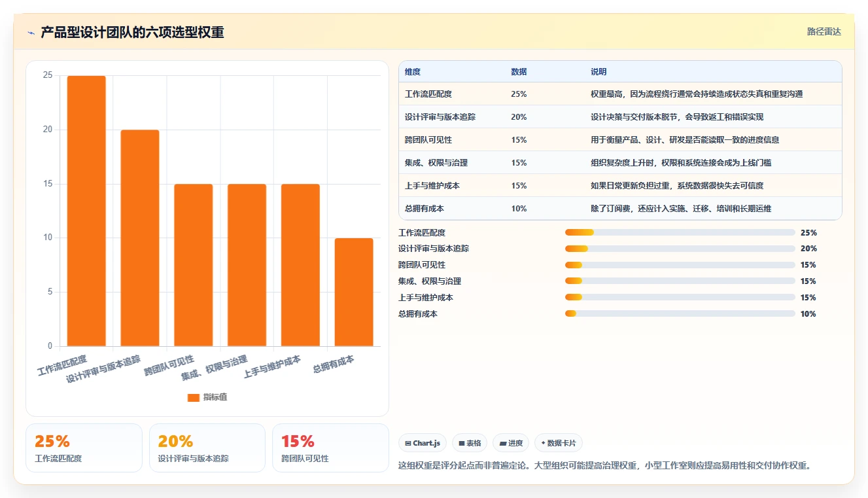The width and height of the screenshot is (868, 498).
Task: Click the footnote starting with 这组权重是评分起点
Action: (x=606, y=466)
